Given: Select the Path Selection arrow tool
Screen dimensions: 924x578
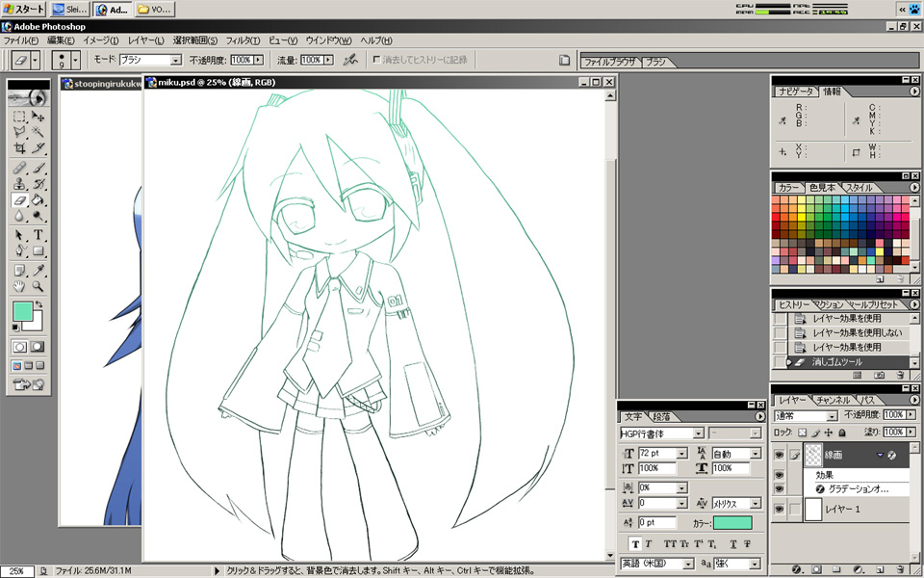Looking at the screenshot, I should [x=19, y=235].
